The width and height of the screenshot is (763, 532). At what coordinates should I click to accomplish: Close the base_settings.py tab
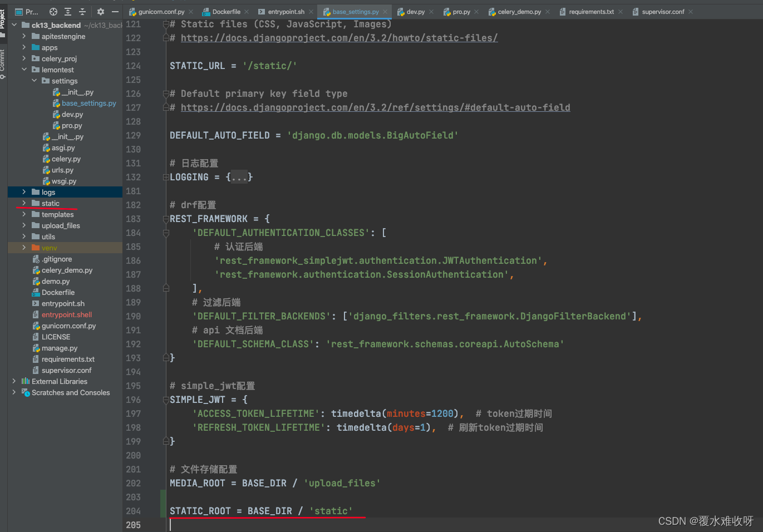385,12
